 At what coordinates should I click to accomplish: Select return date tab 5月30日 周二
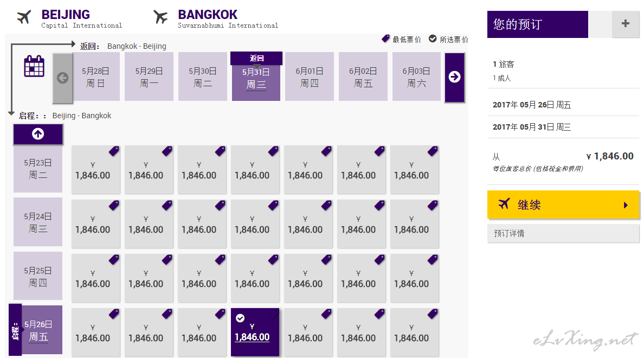coord(203,76)
